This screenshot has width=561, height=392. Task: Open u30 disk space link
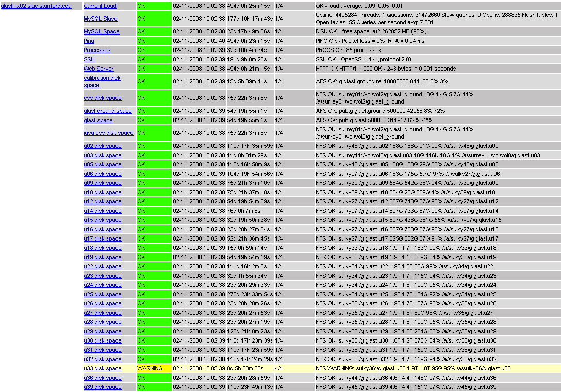tap(103, 341)
